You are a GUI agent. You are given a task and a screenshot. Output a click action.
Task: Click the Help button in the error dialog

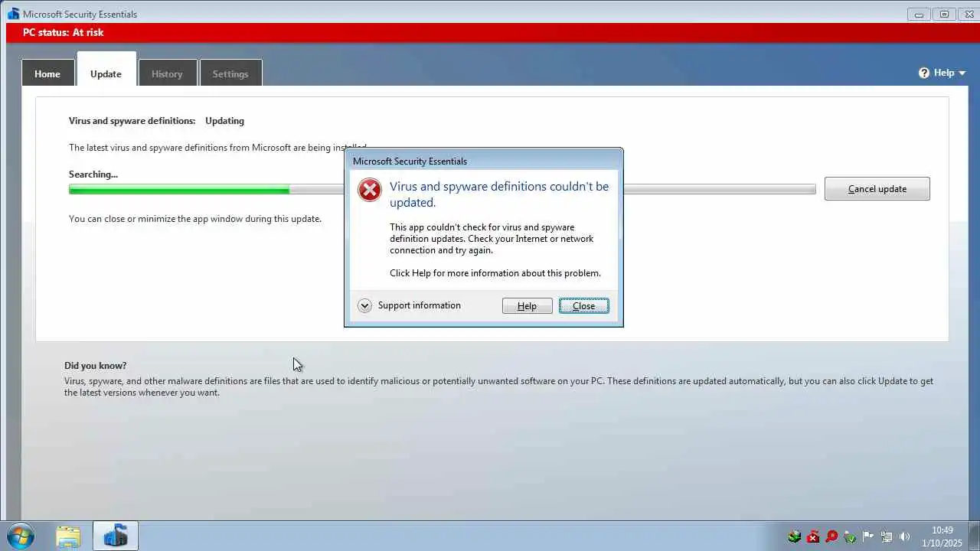click(527, 306)
